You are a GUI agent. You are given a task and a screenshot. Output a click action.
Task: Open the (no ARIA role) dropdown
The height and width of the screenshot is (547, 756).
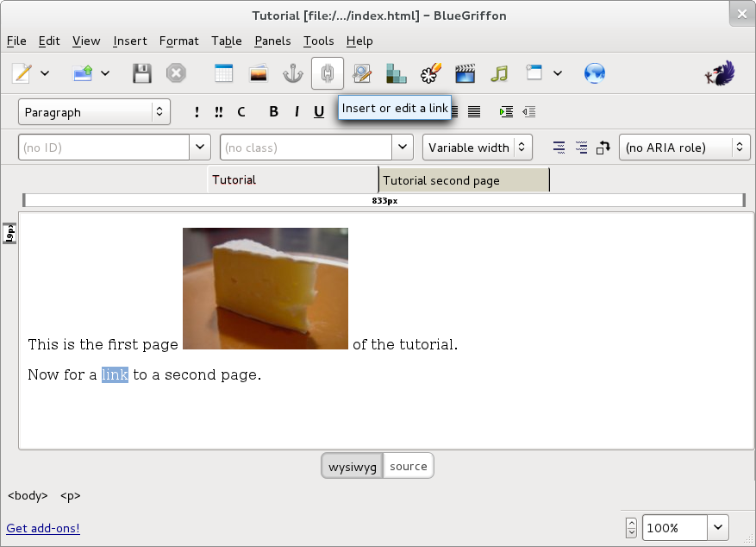(x=684, y=148)
